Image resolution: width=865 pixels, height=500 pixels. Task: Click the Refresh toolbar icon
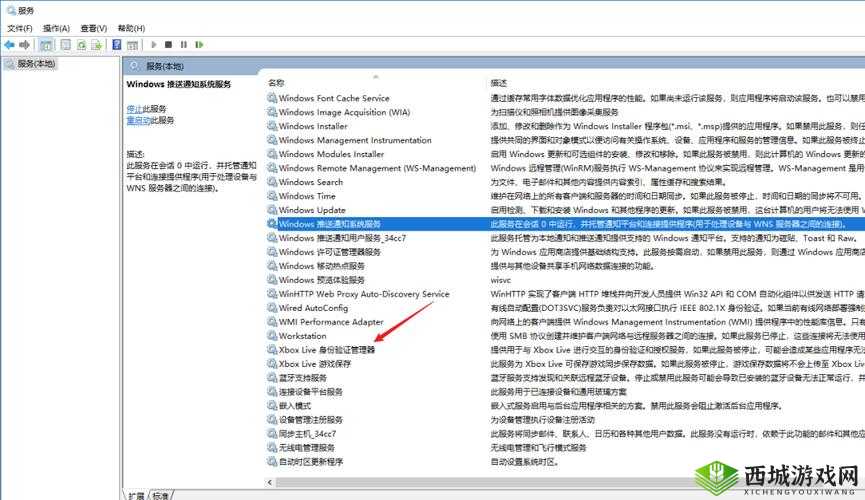click(x=81, y=45)
